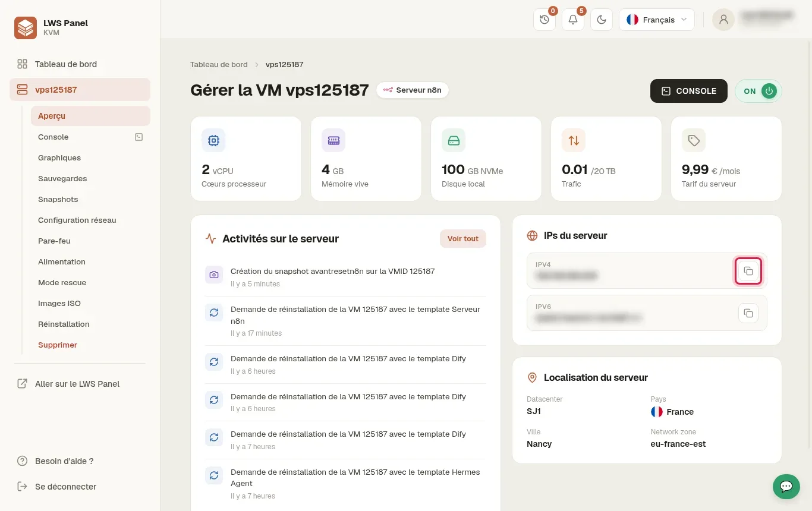Image resolution: width=812 pixels, height=511 pixels.
Task: Collapse the vps125187 sidebar section
Action: tap(80, 90)
